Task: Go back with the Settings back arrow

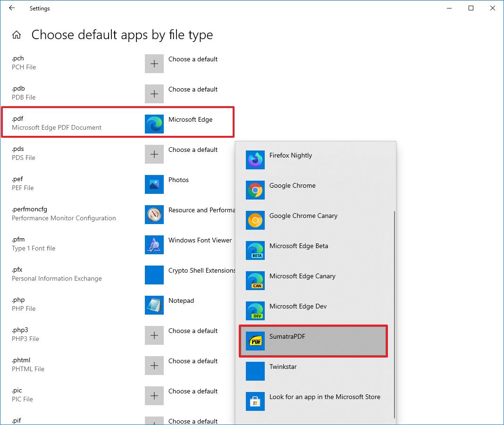Action: [12, 8]
